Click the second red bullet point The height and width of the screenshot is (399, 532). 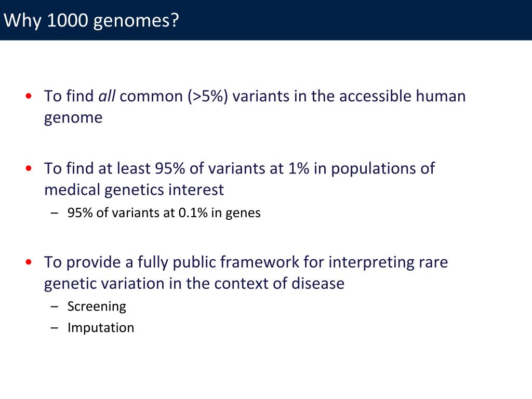29,168
